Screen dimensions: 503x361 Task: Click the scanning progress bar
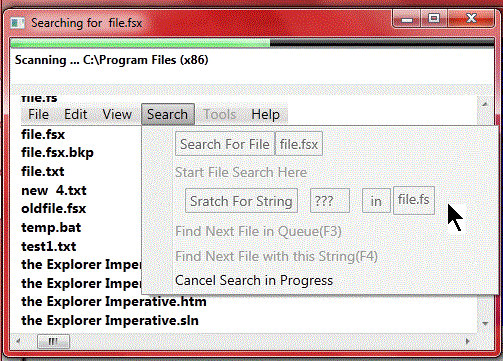pyautogui.click(x=252, y=43)
